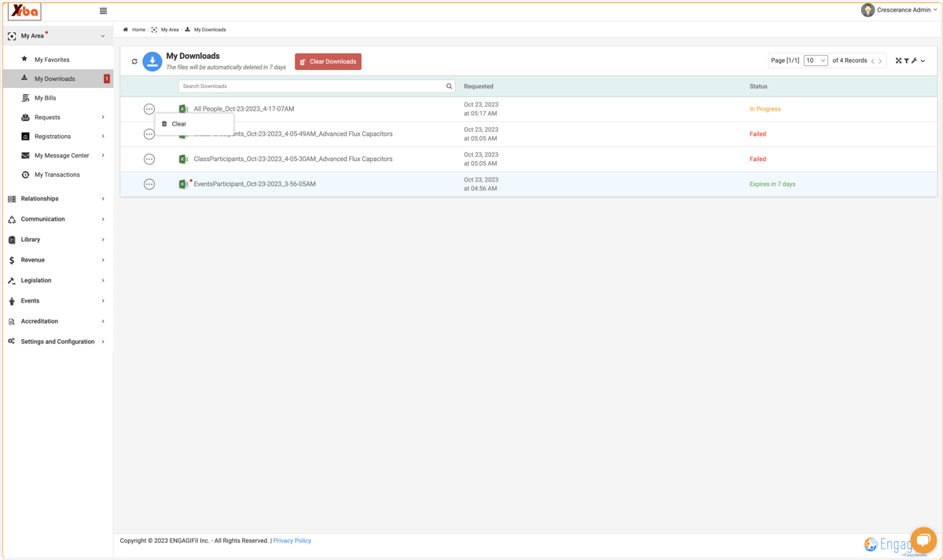Viewport: 943px width, 560px height.
Task: Select My Downloads sidebar item
Action: [58, 79]
